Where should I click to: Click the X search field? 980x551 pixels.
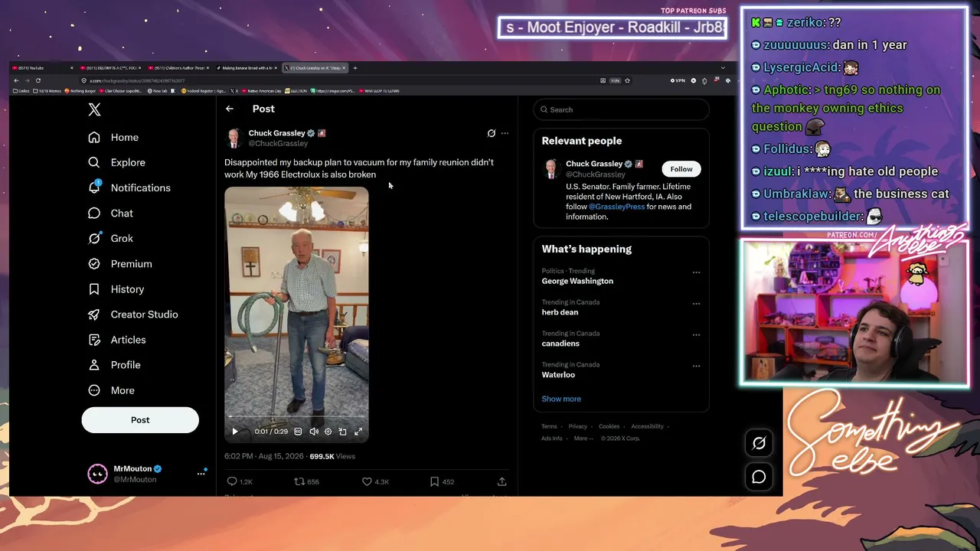[x=621, y=109]
